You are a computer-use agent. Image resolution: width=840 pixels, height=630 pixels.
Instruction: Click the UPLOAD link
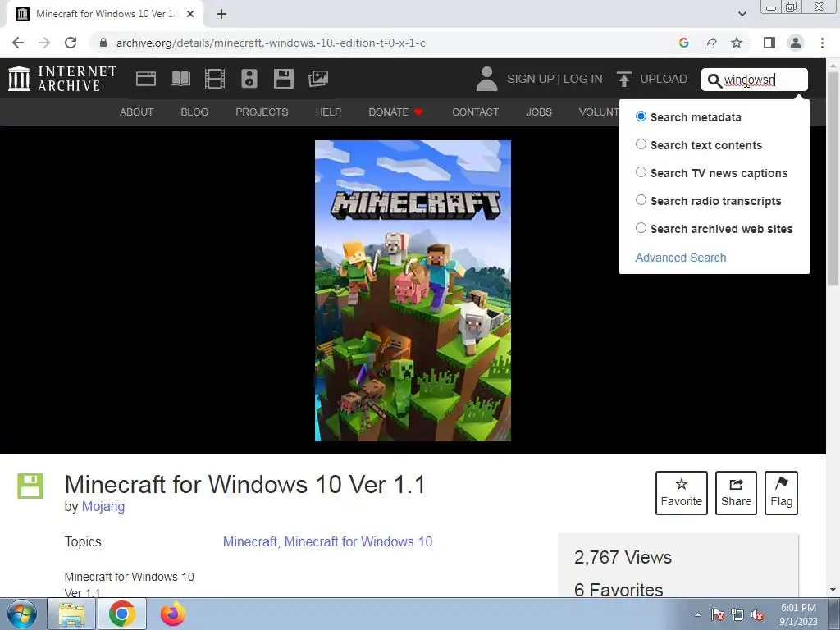[x=663, y=79]
